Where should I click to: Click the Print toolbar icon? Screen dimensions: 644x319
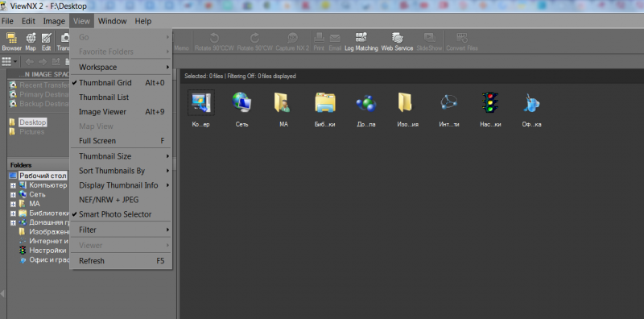(x=319, y=42)
